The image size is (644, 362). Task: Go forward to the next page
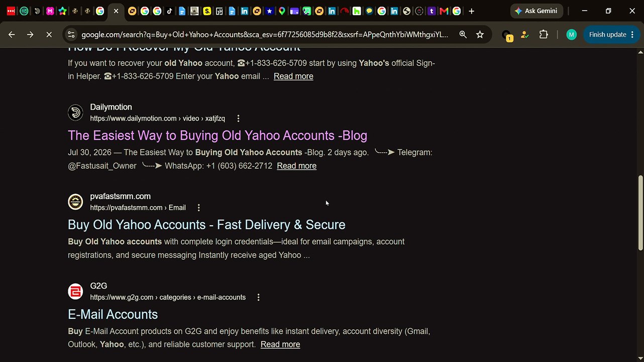point(30,35)
